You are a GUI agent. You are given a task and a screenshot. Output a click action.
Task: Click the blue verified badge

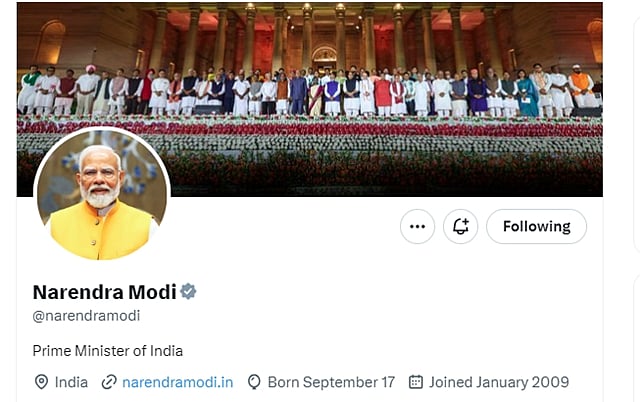(x=188, y=291)
